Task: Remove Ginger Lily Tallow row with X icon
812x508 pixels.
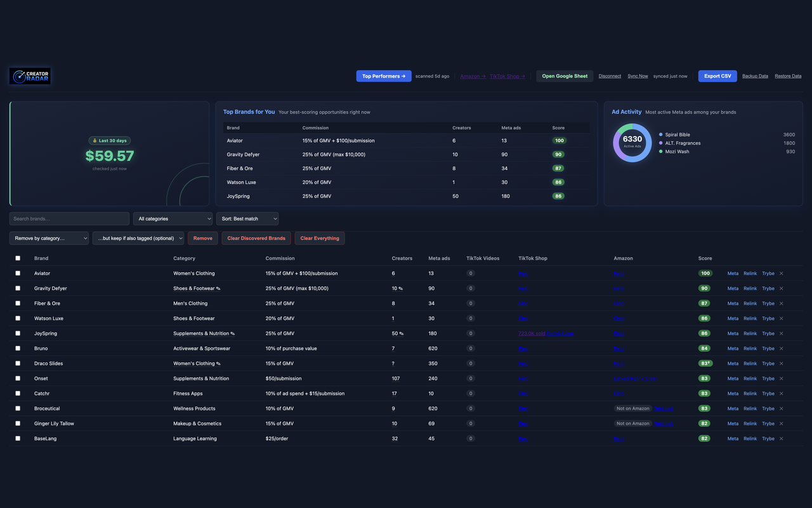Action: [x=782, y=424]
